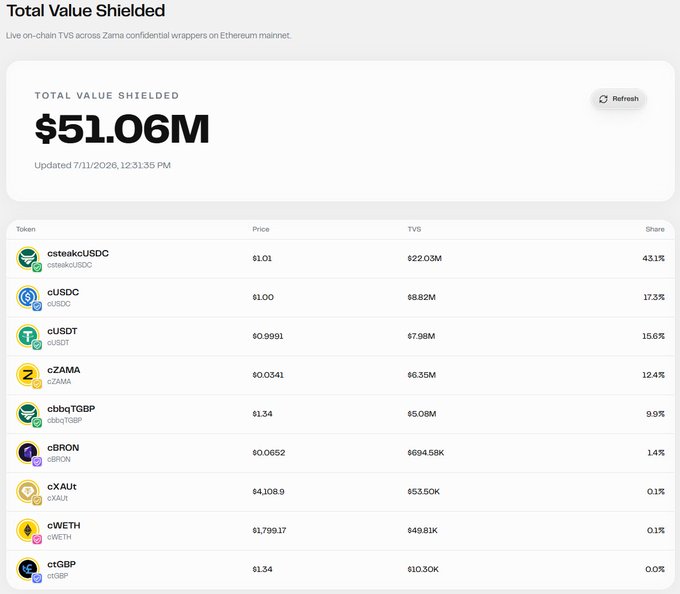This screenshot has height=594, width=680.
Task: Click the cUSDC token icon
Action: (x=29, y=298)
